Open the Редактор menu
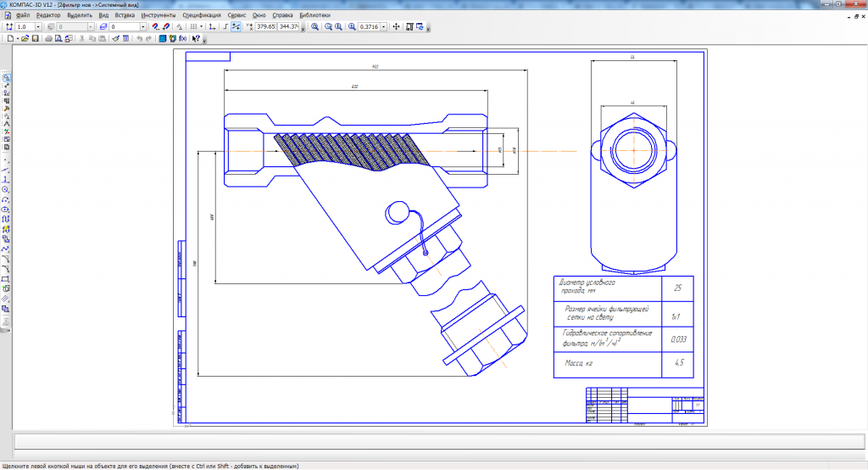Screen dimensions: 868x470 point(48,15)
